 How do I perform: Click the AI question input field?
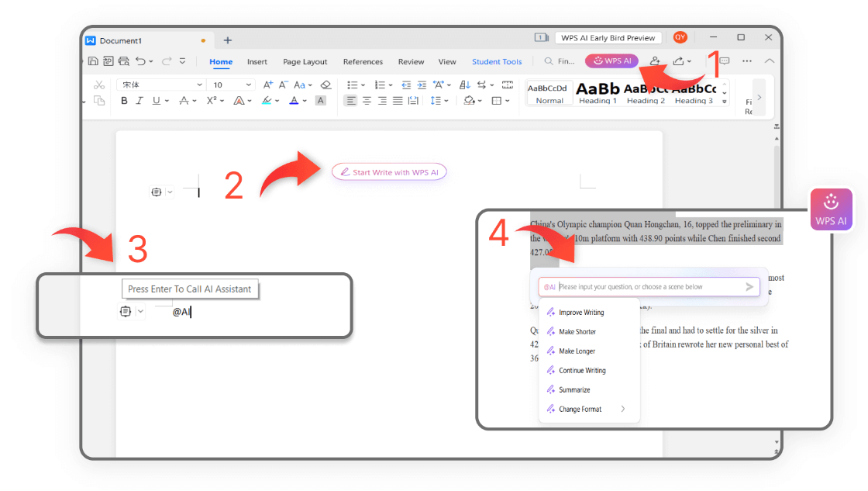[x=649, y=286]
